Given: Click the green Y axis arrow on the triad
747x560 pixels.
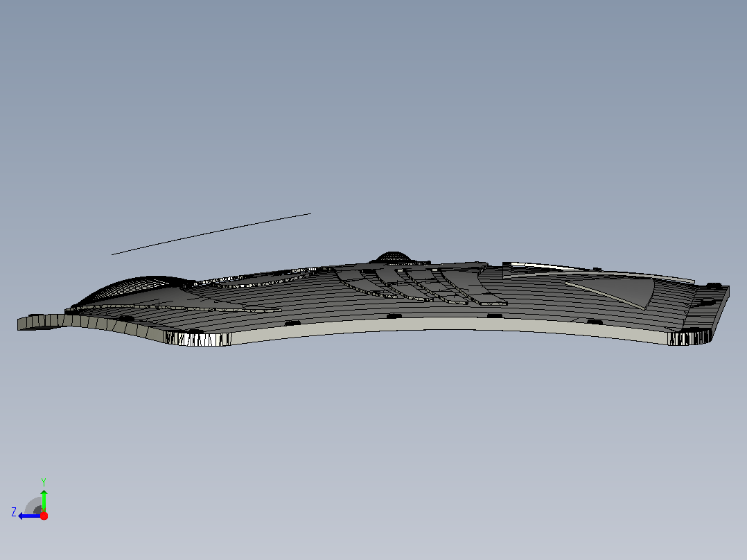Looking at the screenshot, I should 44,500.
